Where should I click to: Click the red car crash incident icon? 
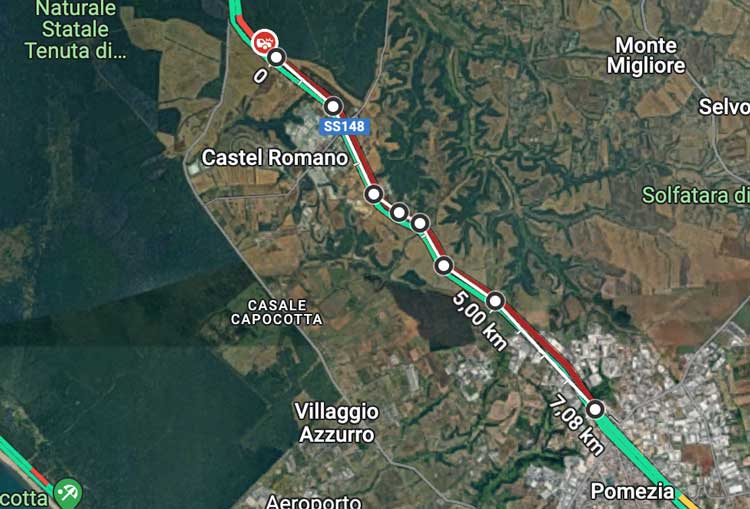coord(264,42)
